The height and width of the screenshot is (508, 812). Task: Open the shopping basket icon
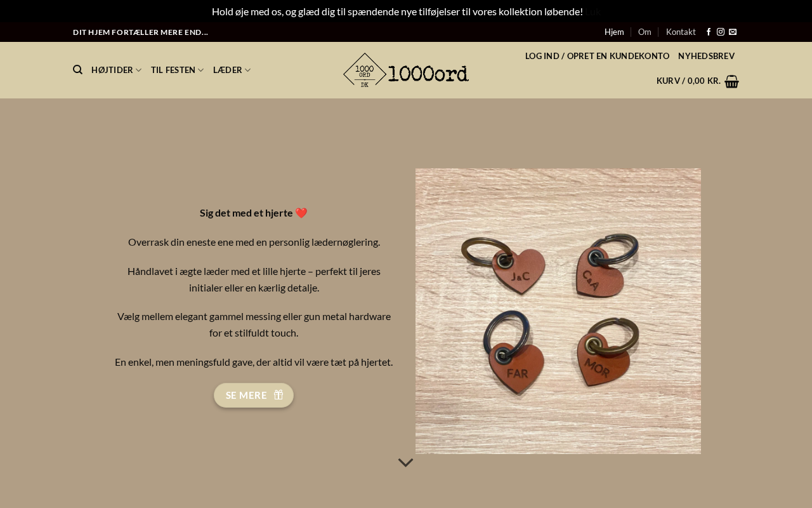[731, 81]
